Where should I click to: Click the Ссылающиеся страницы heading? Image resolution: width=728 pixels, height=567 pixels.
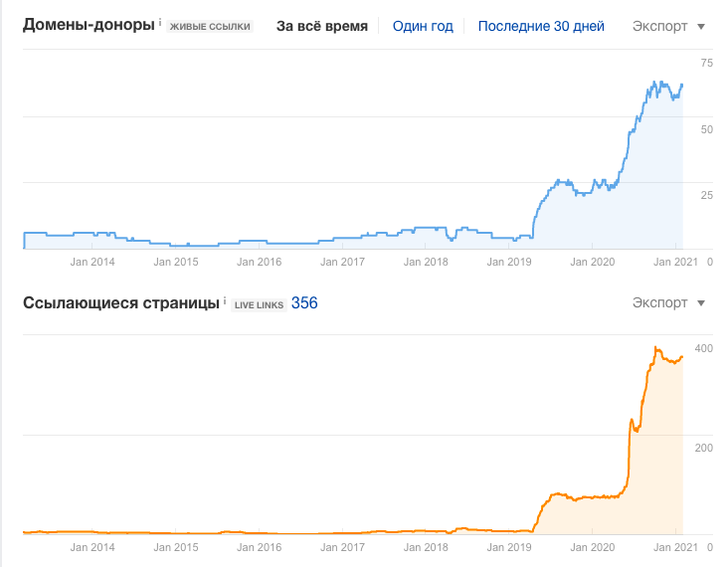tap(120, 302)
